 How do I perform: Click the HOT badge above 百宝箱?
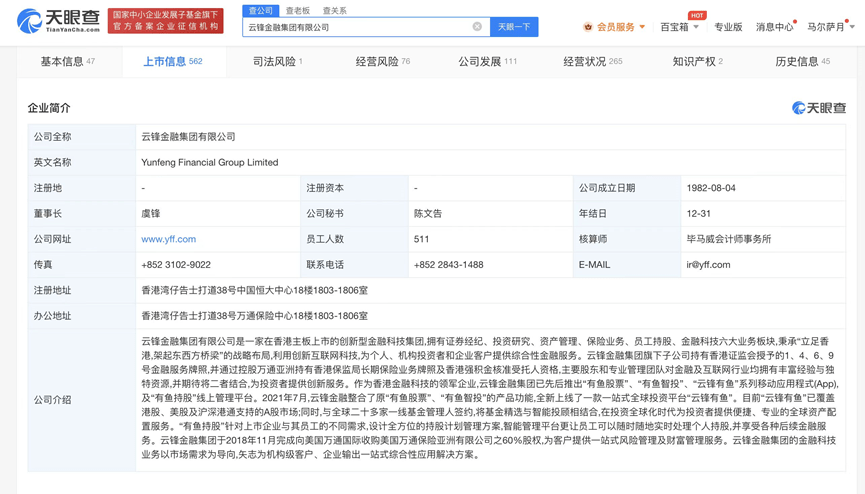pos(697,15)
